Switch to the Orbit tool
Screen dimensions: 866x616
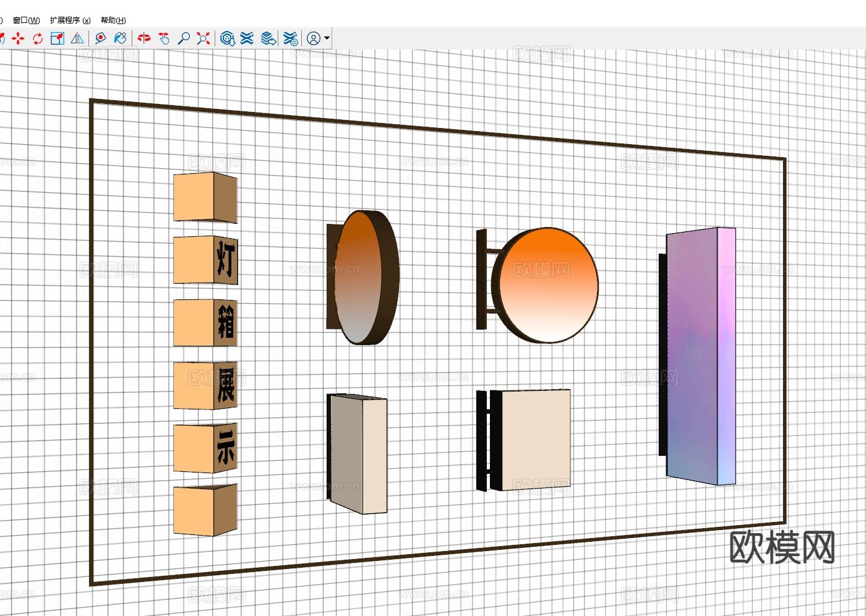144,39
